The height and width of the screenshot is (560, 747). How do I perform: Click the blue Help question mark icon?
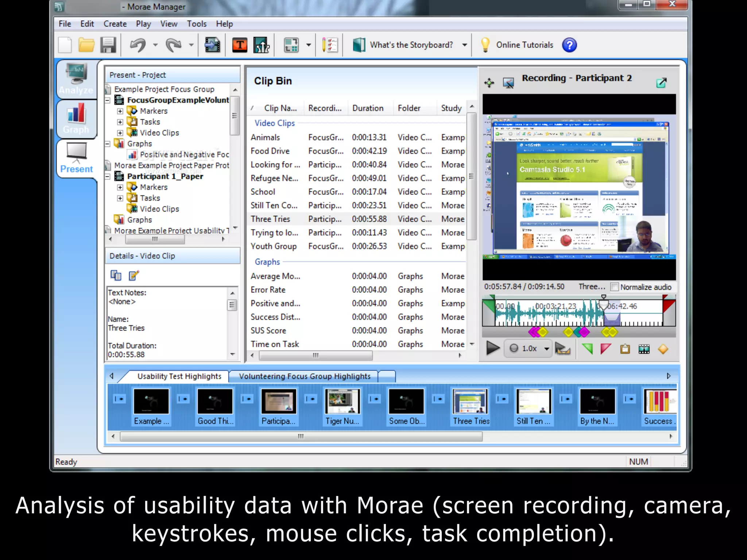[569, 45]
